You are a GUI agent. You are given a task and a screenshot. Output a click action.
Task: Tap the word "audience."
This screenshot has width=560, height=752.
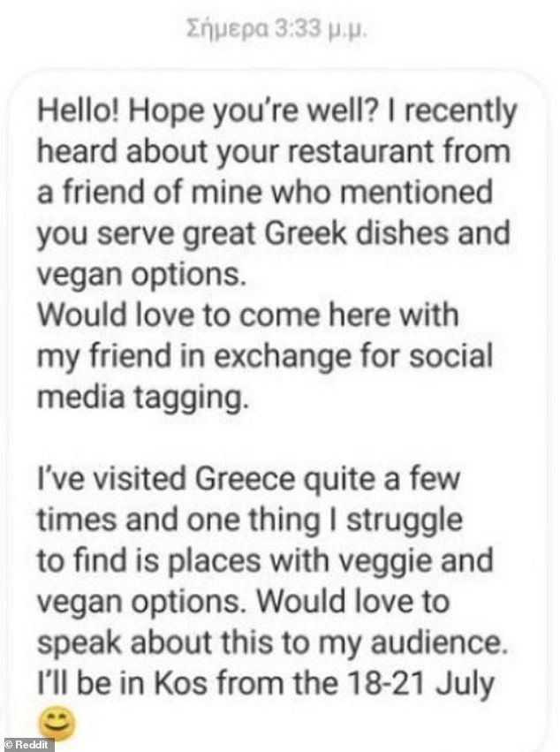click(x=439, y=642)
